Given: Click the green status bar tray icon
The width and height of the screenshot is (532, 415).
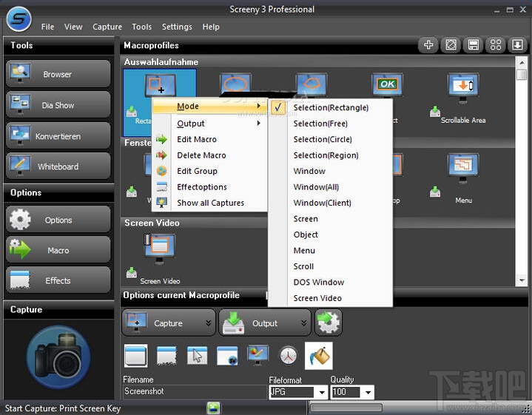Looking at the screenshot, I should (213, 408).
